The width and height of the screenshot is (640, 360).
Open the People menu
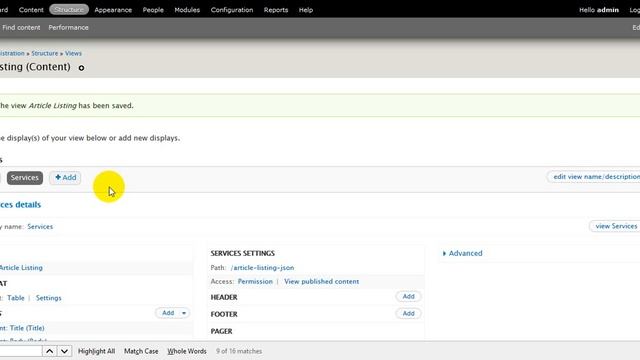153,10
